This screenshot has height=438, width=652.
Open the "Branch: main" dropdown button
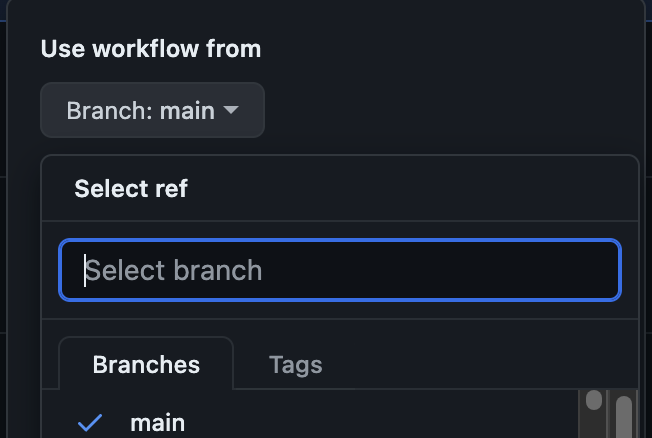152,110
